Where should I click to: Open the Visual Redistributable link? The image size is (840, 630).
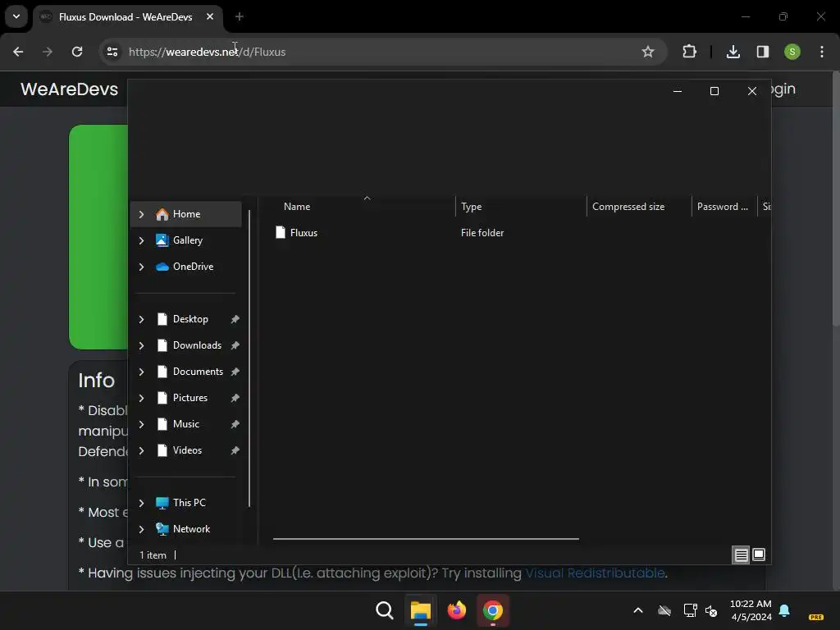click(x=595, y=573)
